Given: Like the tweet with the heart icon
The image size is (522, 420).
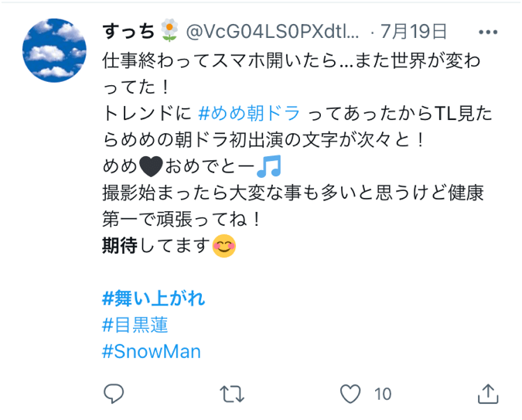Looking at the screenshot, I should pos(350,394).
